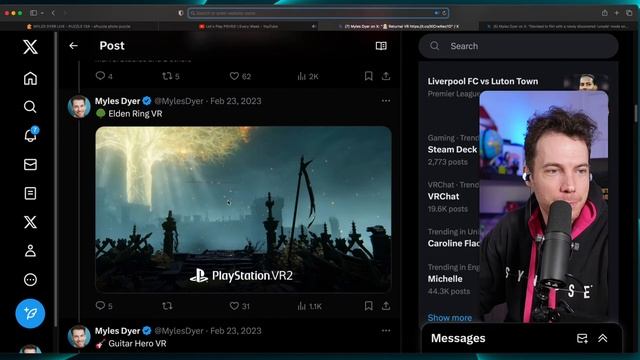Open Myles Dyer name on Elden Ring post
This screenshot has width=640, height=360.
click(x=118, y=101)
